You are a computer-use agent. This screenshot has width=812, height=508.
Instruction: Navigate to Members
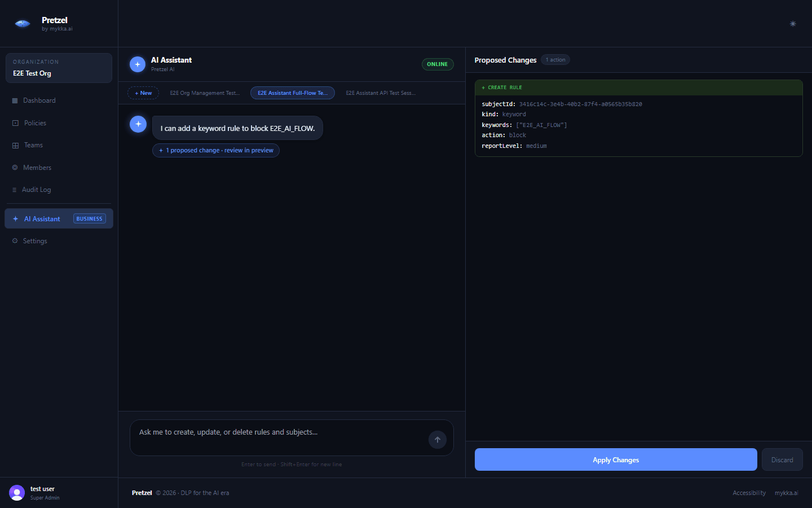tap(59, 168)
